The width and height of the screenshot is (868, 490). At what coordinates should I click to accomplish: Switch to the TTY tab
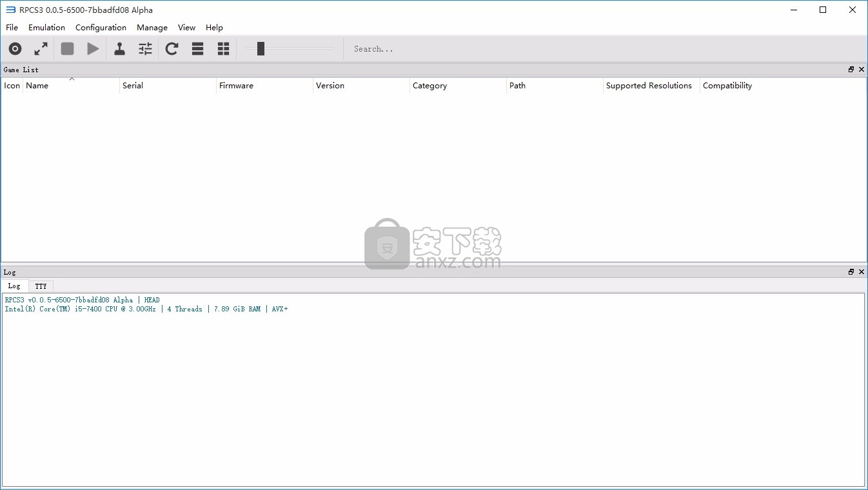click(41, 286)
